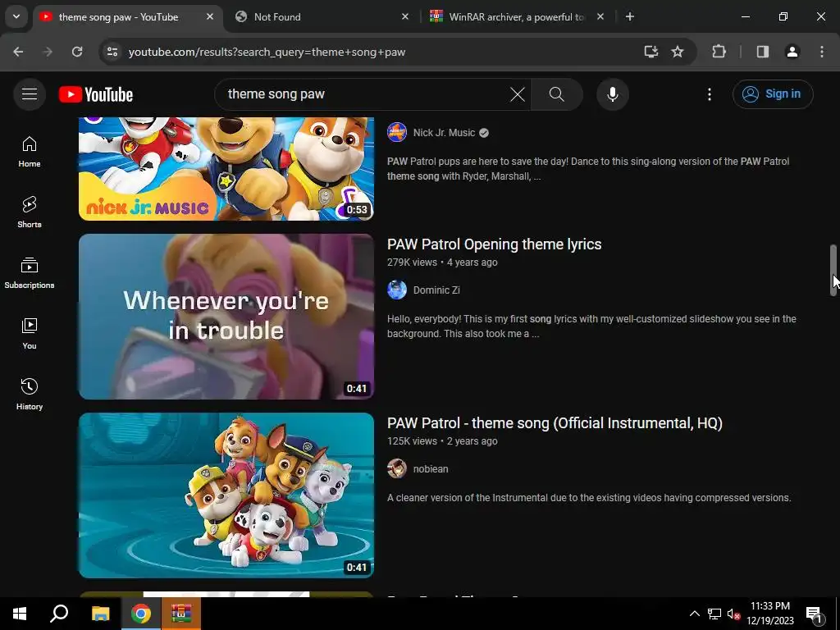Open Windows taskbar search
The width and height of the screenshot is (840, 630).
tap(59, 614)
